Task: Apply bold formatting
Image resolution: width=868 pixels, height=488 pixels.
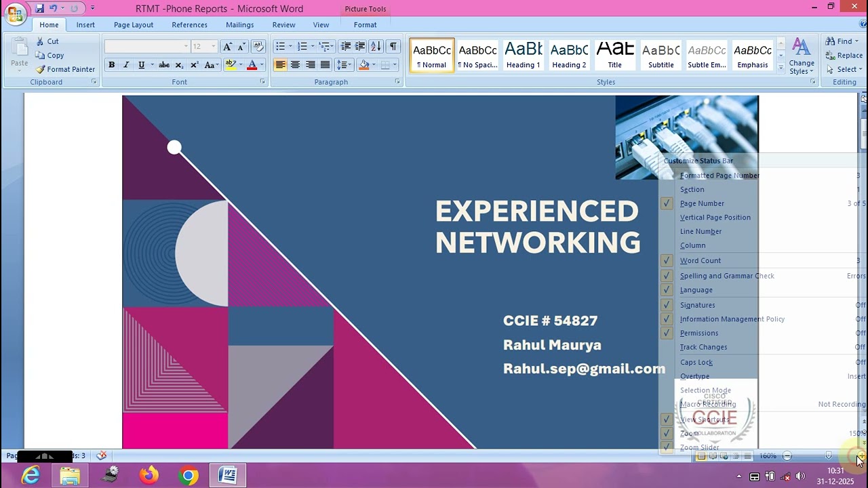Action: pyautogui.click(x=111, y=65)
